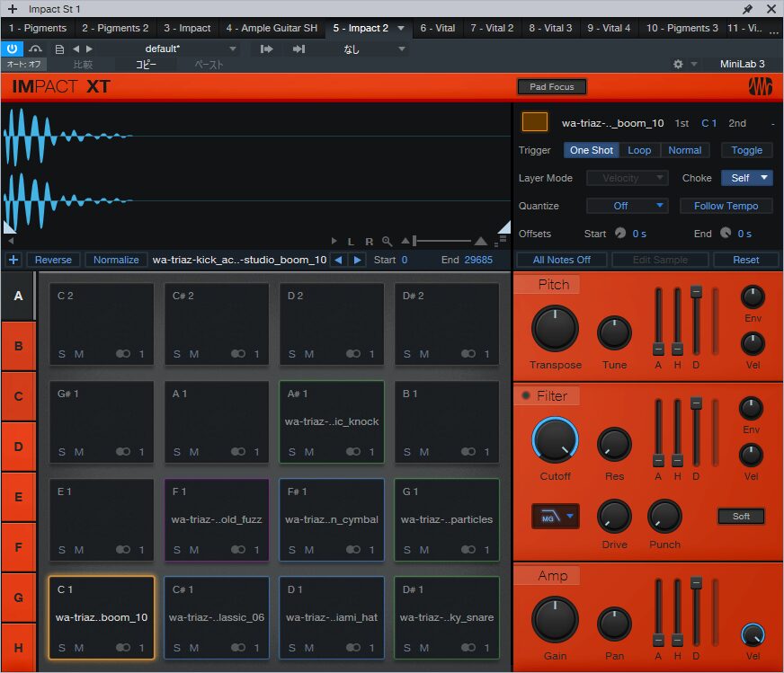Expand the gear settings dropdown arrow

click(x=693, y=64)
